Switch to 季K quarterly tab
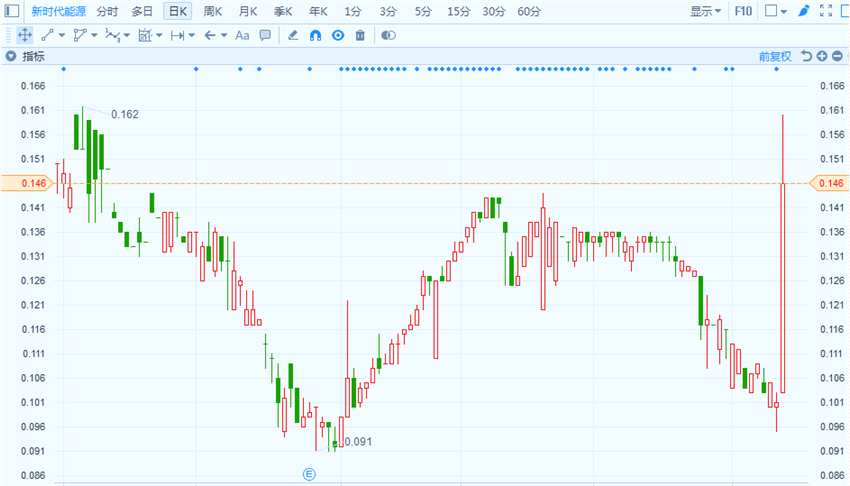 point(283,11)
